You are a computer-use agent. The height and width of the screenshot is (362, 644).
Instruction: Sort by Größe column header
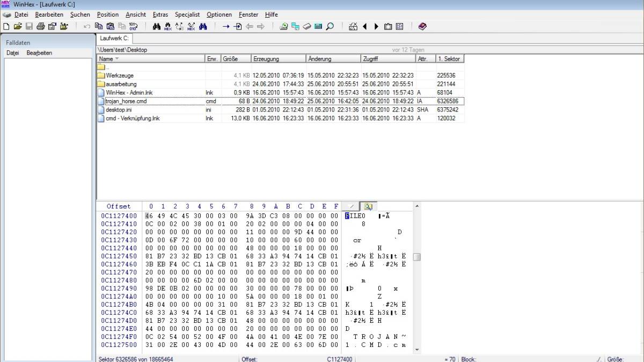[x=236, y=59]
